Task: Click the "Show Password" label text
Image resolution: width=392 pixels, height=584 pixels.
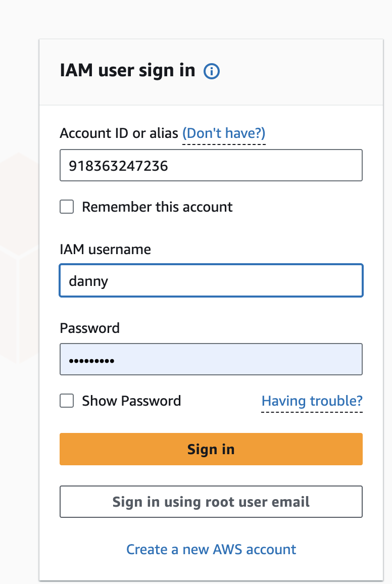Action: [x=131, y=401]
